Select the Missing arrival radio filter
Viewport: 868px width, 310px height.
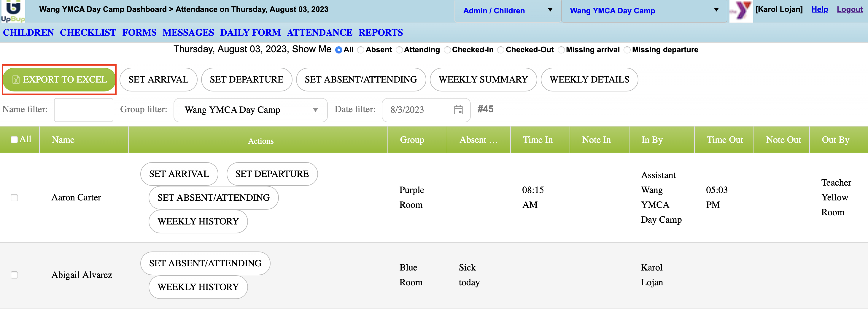pos(561,50)
